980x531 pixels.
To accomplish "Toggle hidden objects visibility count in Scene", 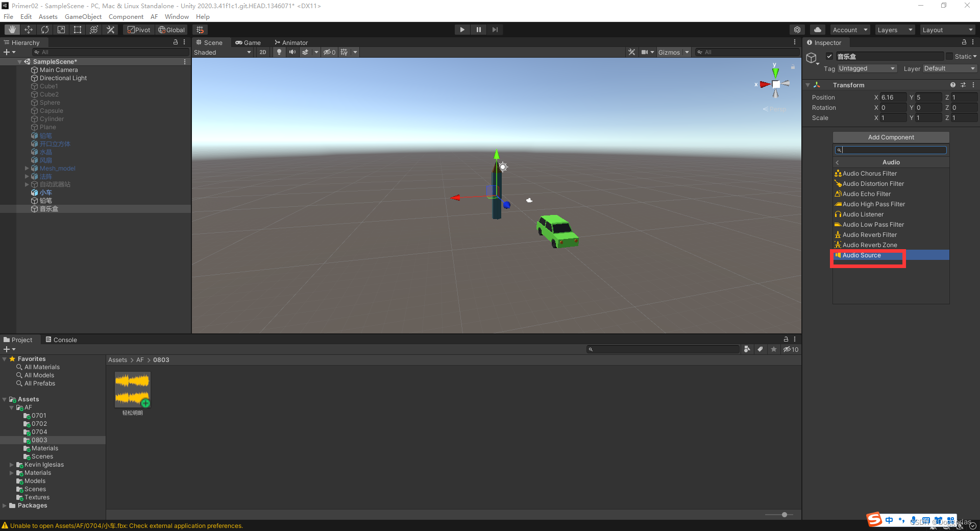I will [330, 52].
